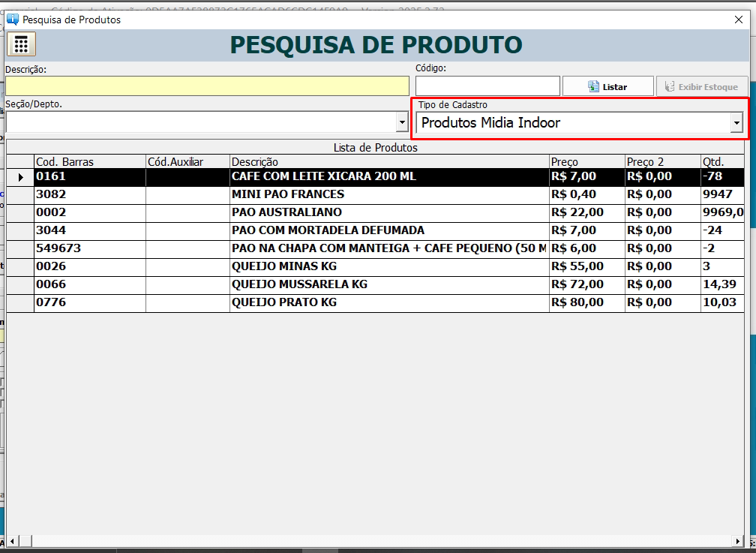Viewport: 756px width, 553px height.
Task: Open the Seção/Depto. dropdown
Action: point(401,122)
